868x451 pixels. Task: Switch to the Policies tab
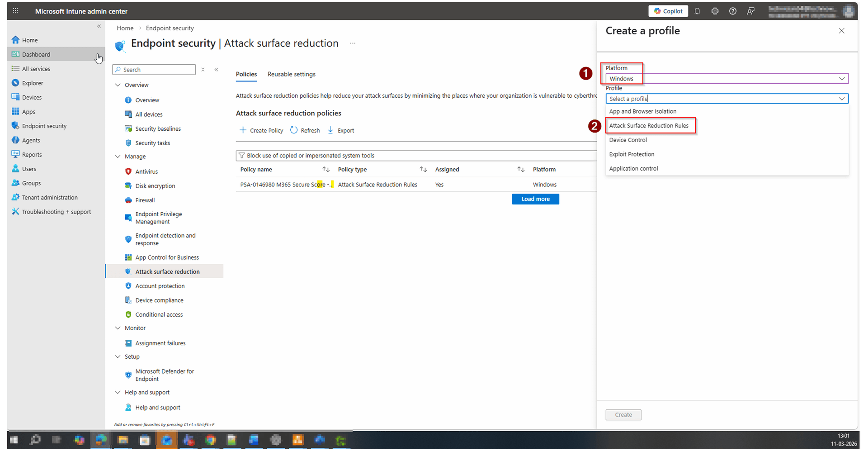pyautogui.click(x=246, y=74)
